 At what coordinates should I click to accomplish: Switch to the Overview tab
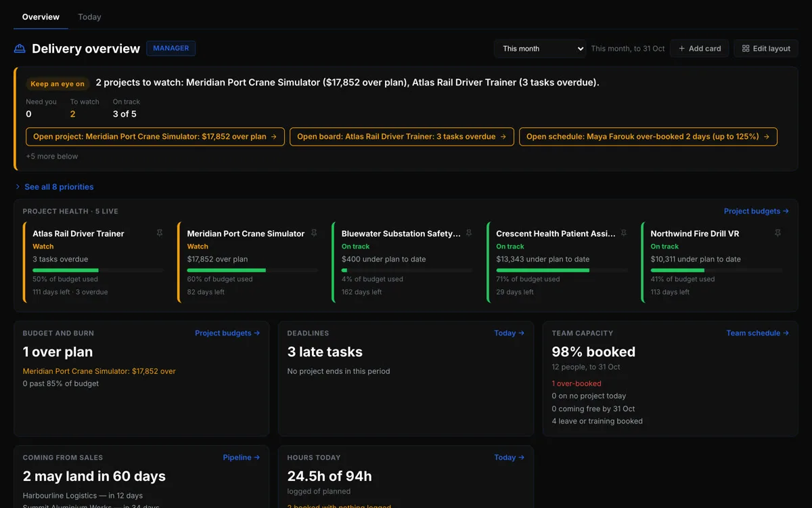(x=41, y=17)
